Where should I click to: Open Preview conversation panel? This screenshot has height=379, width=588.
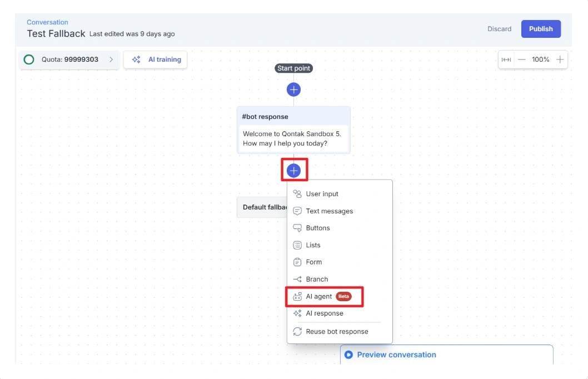(446, 355)
